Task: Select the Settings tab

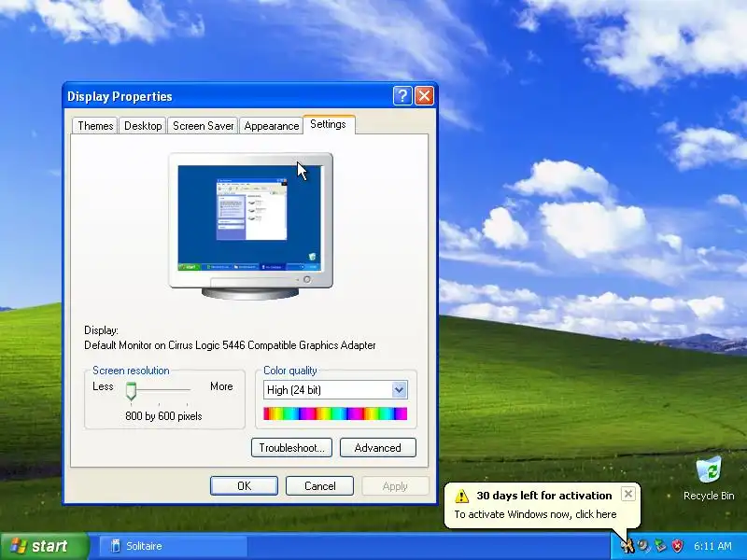Action: tap(328, 124)
